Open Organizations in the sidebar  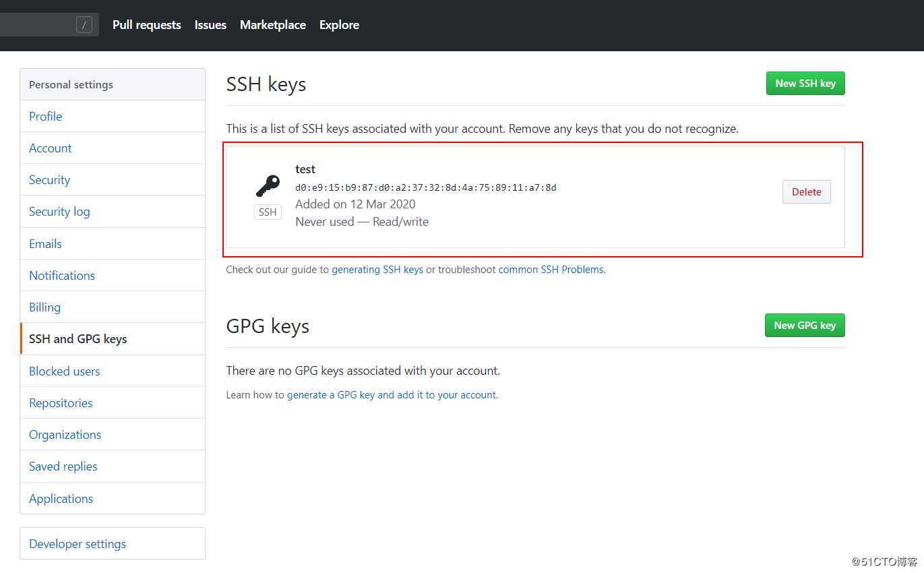pos(113,434)
